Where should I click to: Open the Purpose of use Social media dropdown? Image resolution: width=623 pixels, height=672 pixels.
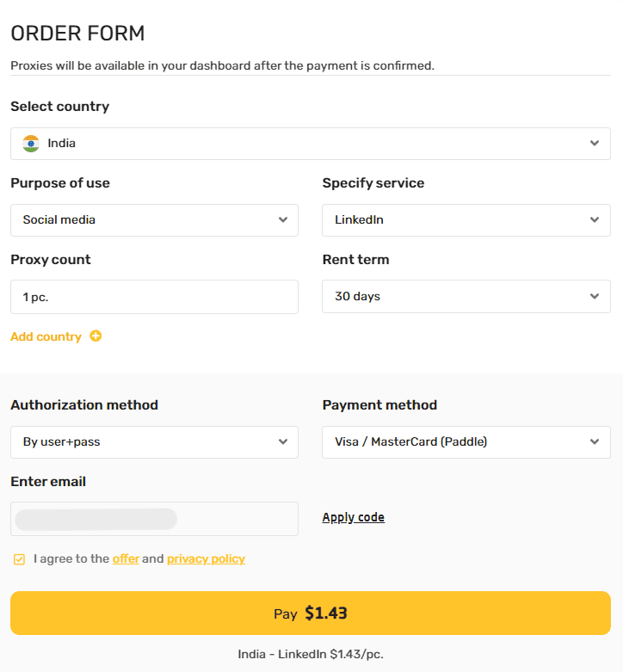154,220
